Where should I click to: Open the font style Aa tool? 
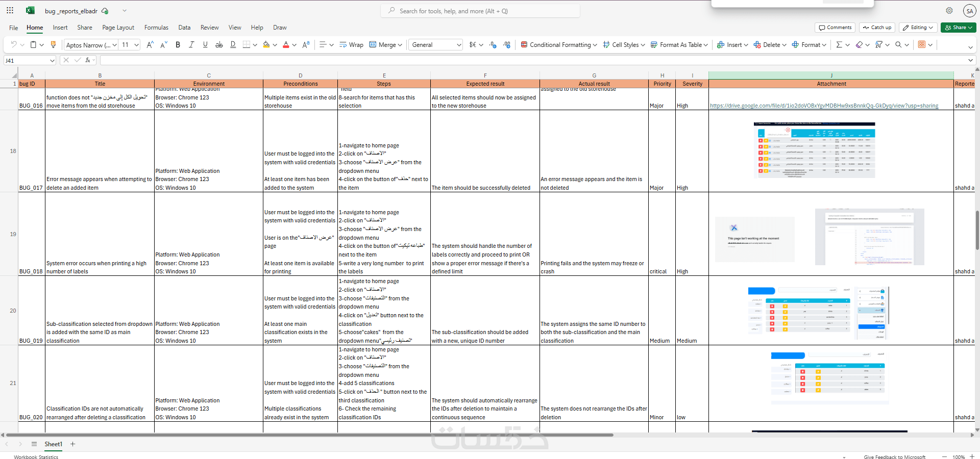click(x=306, y=45)
